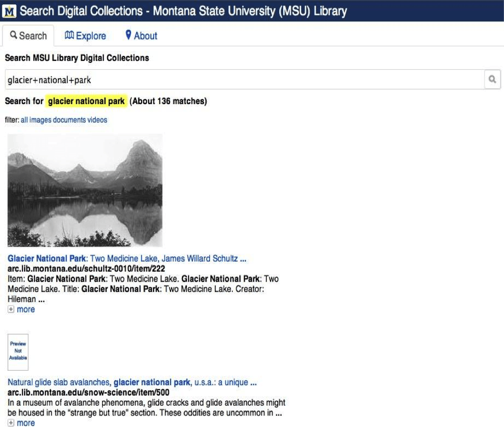Open the Two Medicine Lake photo thumbnail
This screenshot has height=433, width=504.
pos(85,190)
